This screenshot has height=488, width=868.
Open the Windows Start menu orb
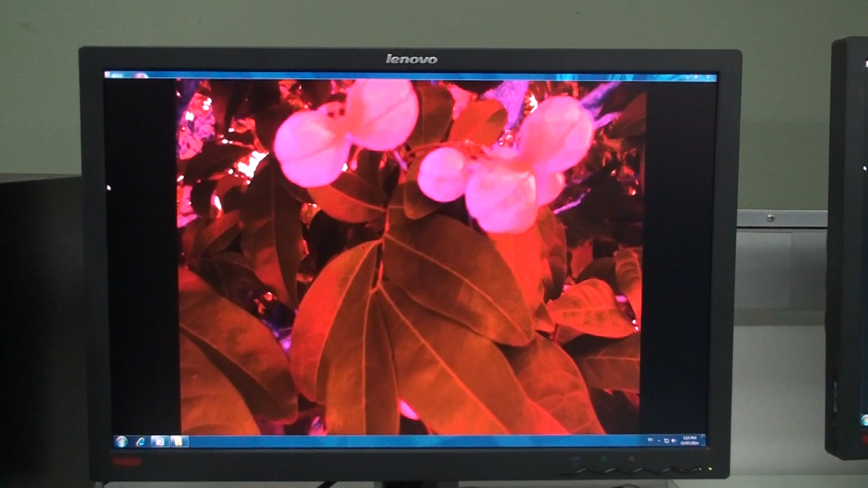coord(121,441)
